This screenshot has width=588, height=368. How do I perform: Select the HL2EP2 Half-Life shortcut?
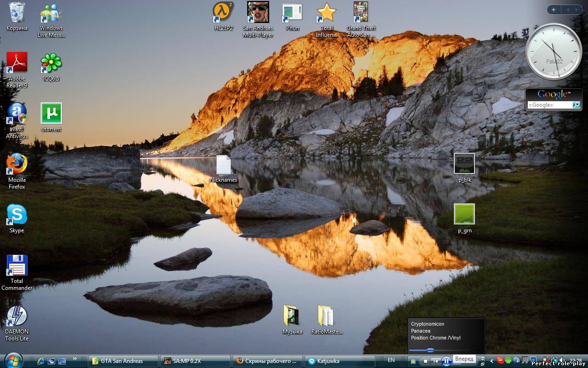[x=223, y=16]
